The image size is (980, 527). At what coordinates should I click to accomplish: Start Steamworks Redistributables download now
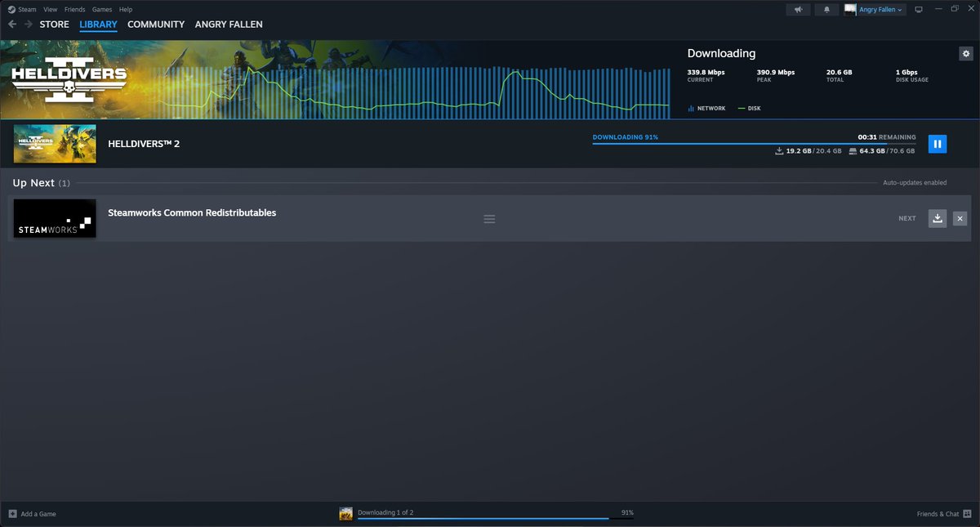pyautogui.click(x=938, y=218)
